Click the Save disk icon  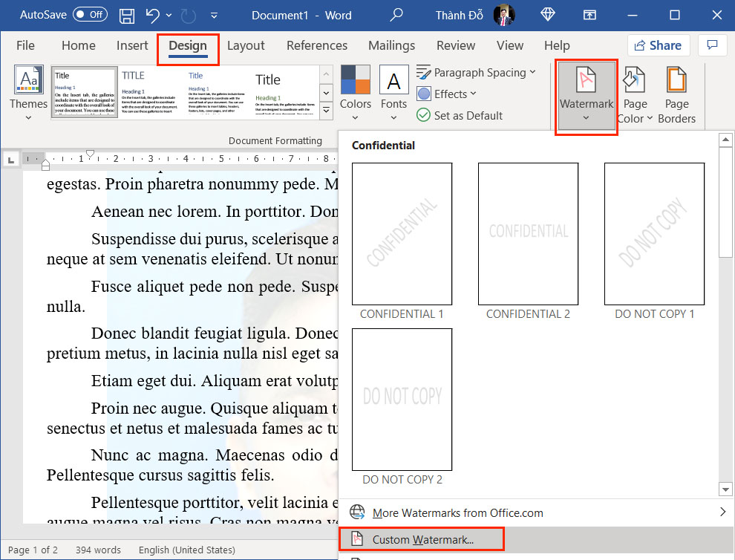(x=127, y=15)
